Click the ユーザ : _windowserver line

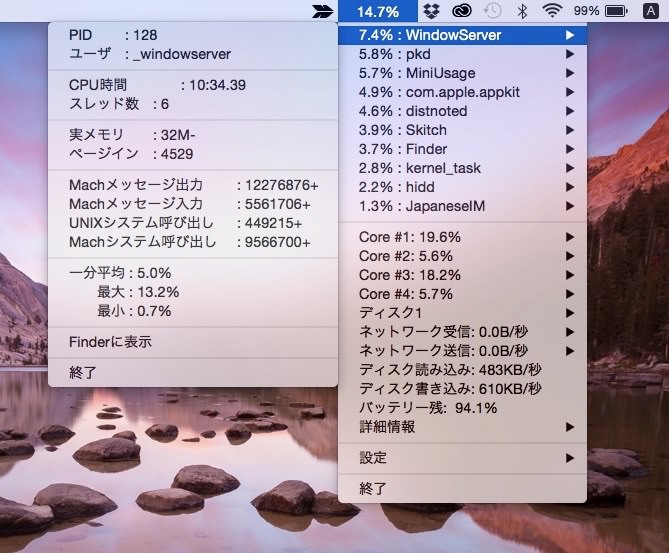click(193, 54)
